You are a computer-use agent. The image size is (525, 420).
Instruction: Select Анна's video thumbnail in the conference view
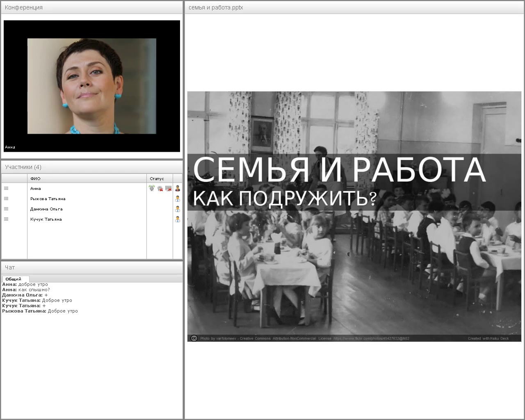91,85
